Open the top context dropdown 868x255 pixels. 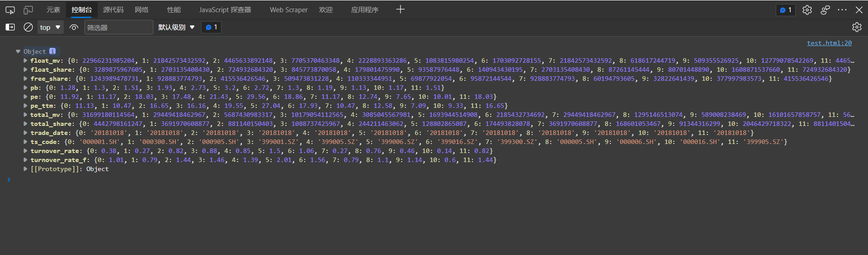pyautogui.click(x=50, y=27)
